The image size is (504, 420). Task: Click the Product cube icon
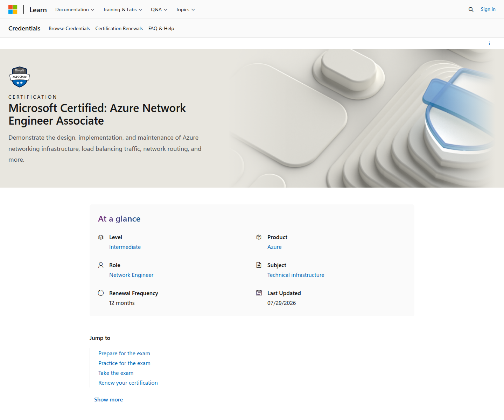(x=259, y=237)
